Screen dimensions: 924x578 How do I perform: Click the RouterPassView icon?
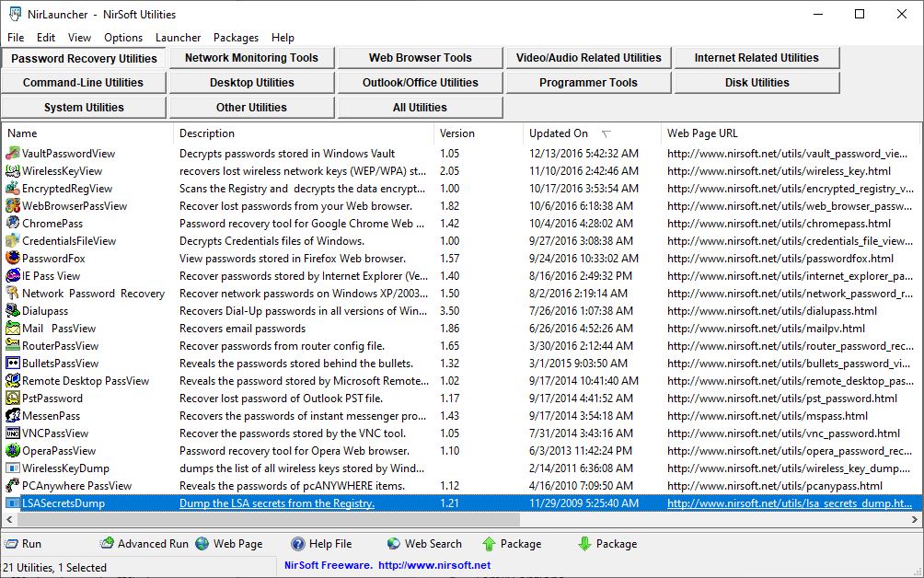pyautogui.click(x=12, y=346)
